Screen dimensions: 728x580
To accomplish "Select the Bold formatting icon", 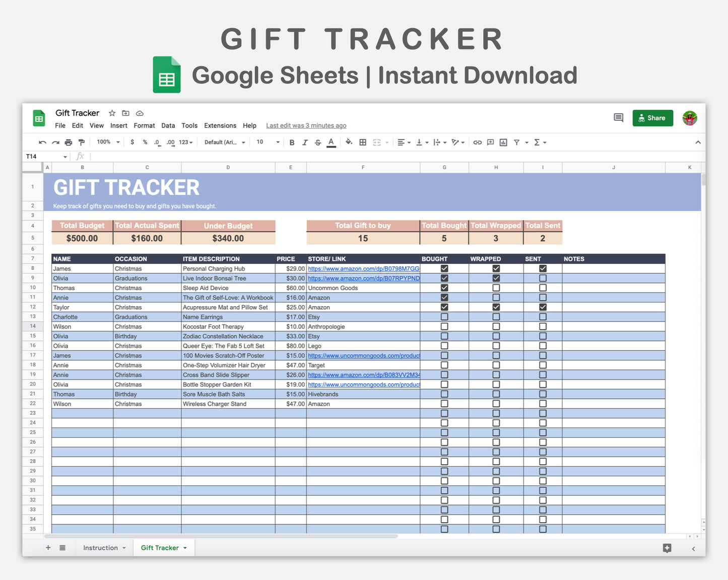I will (x=292, y=142).
